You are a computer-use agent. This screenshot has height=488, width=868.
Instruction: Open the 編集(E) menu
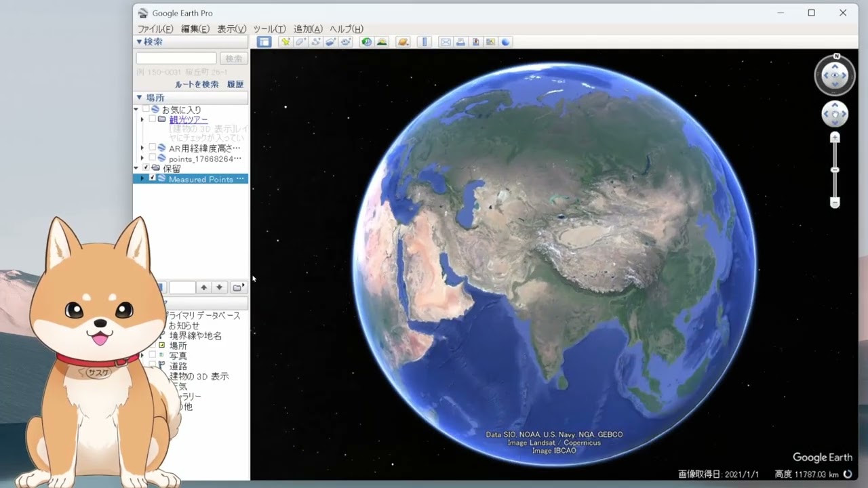[195, 29]
